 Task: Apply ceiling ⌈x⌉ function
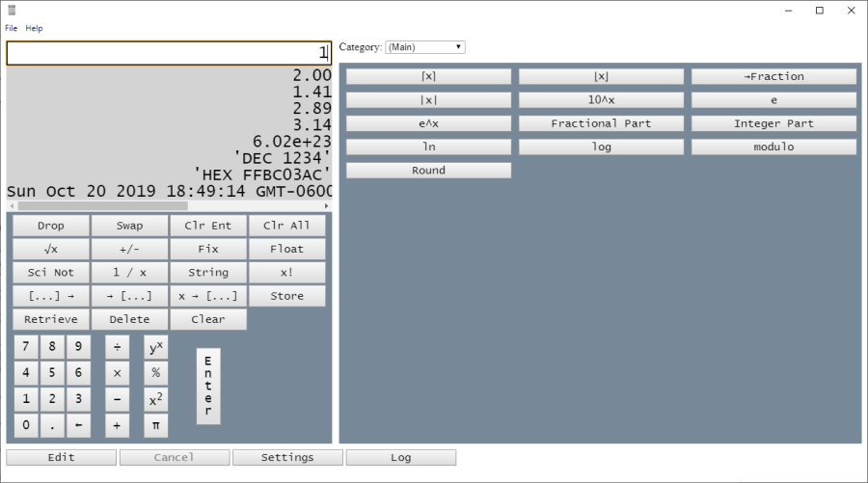click(x=428, y=76)
